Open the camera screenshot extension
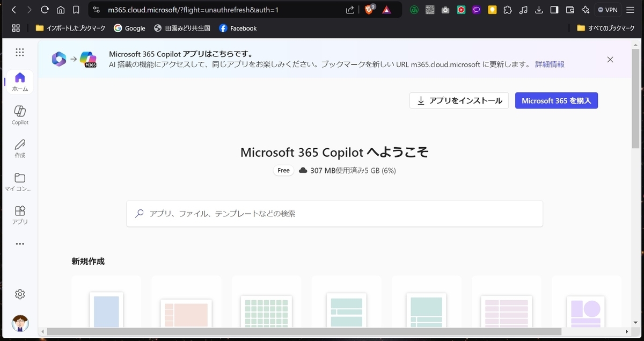644x341 pixels. [x=445, y=10]
